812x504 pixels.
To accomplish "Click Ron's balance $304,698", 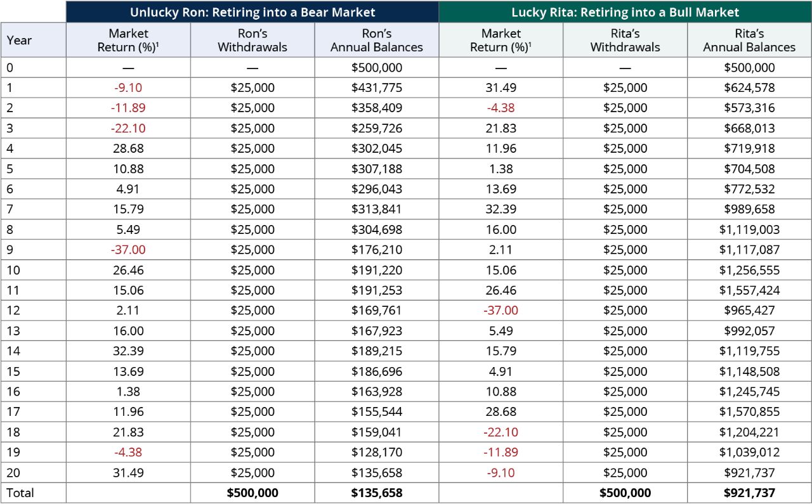I will pyautogui.click(x=377, y=229).
